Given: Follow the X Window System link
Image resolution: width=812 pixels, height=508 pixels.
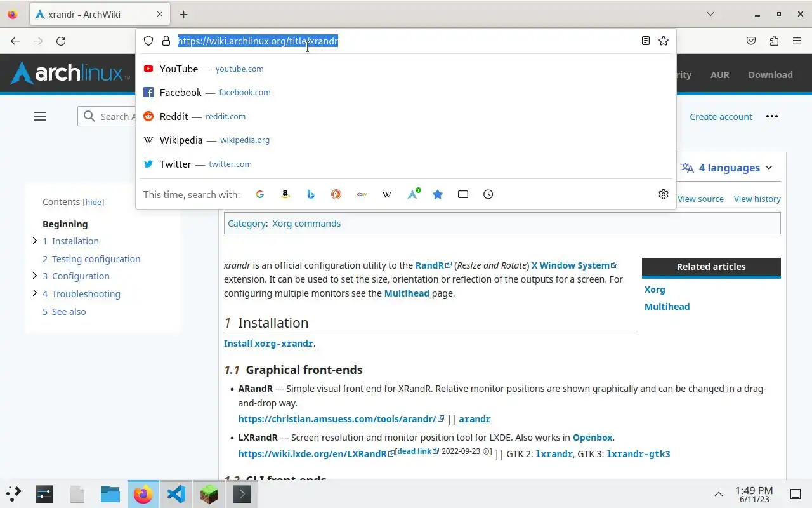Looking at the screenshot, I should tap(574, 265).
